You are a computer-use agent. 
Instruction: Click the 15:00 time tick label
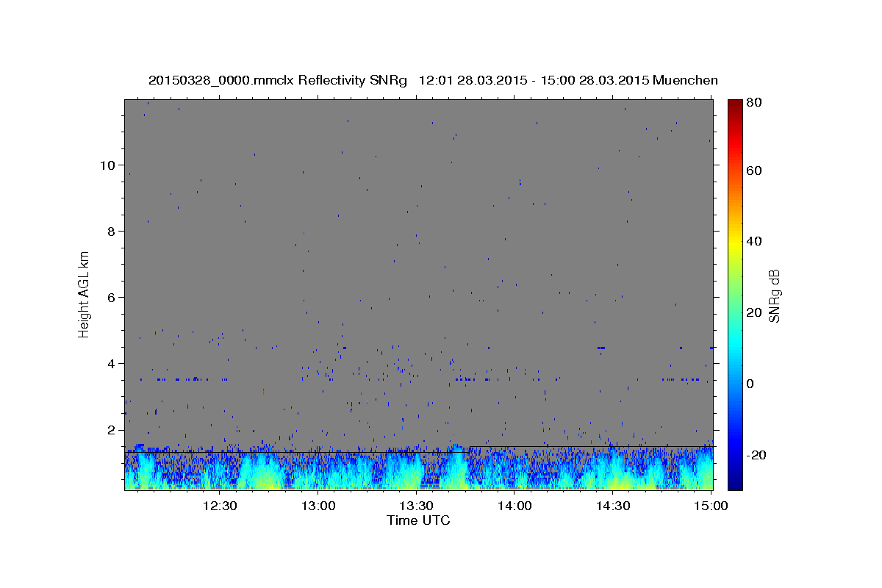[x=711, y=506]
